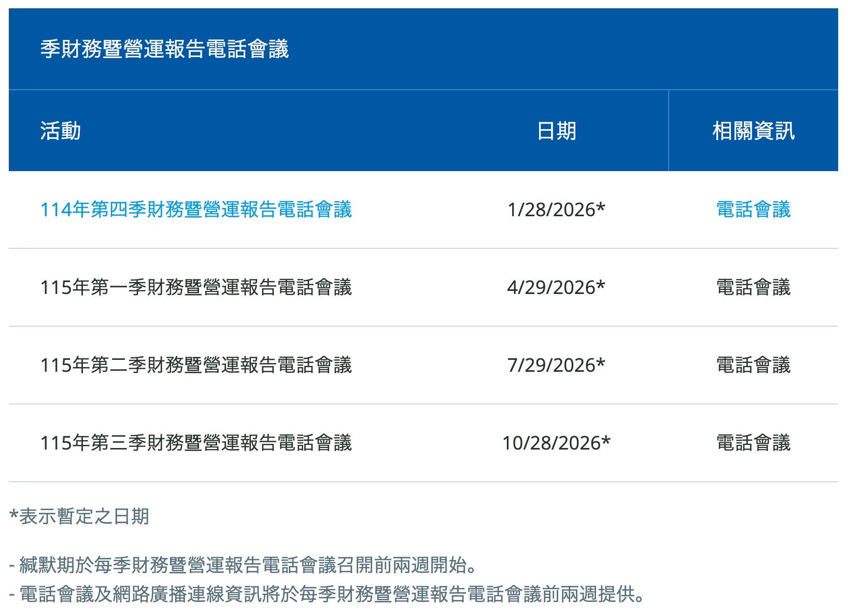
Task: Click 電話會議 in the 7/29/2026 row
Action: (x=753, y=365)
